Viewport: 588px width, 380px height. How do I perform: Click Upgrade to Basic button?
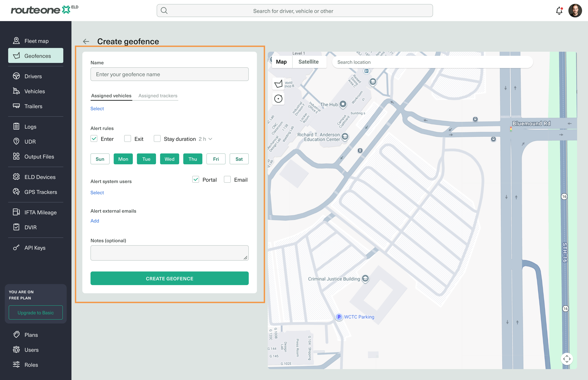(x=36, y=312)
